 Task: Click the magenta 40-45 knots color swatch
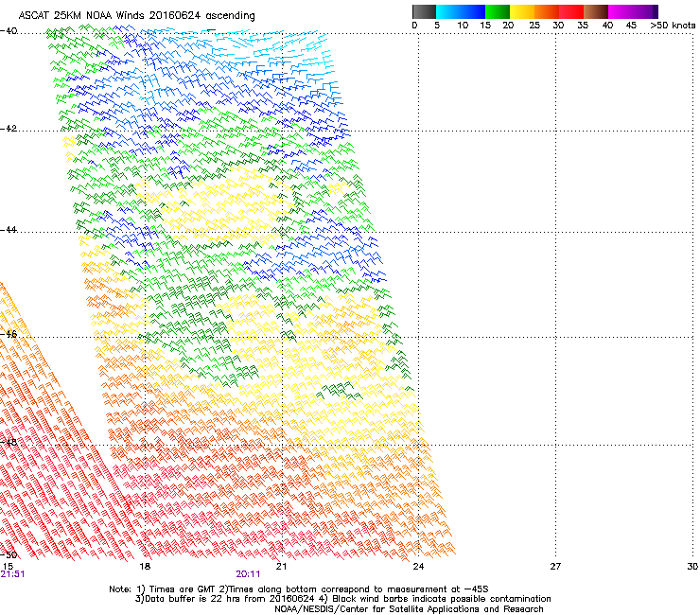click(x=621, y=11)
